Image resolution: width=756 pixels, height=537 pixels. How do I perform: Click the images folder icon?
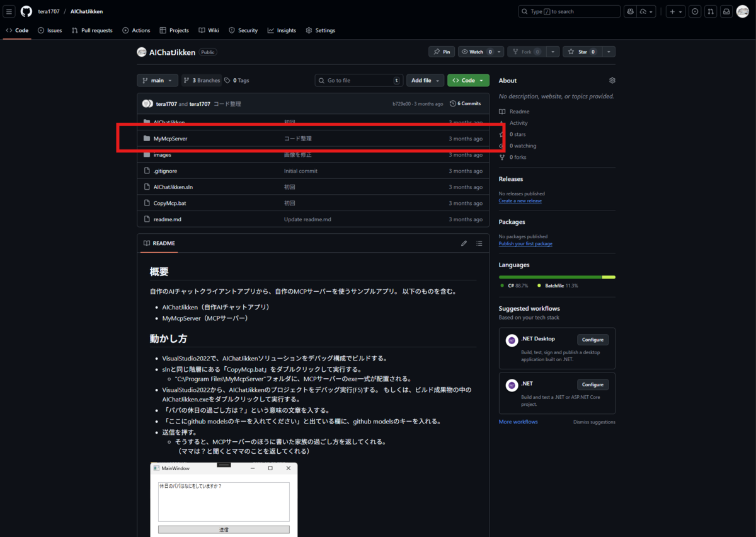point(147,155)
